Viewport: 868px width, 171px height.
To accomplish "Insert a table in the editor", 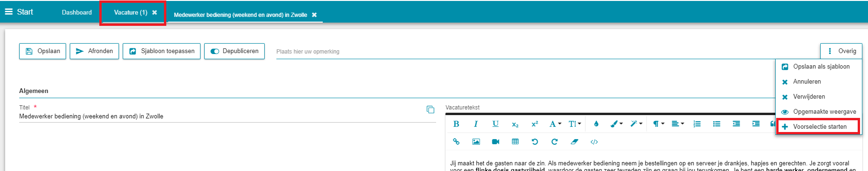I will [515, 142].
